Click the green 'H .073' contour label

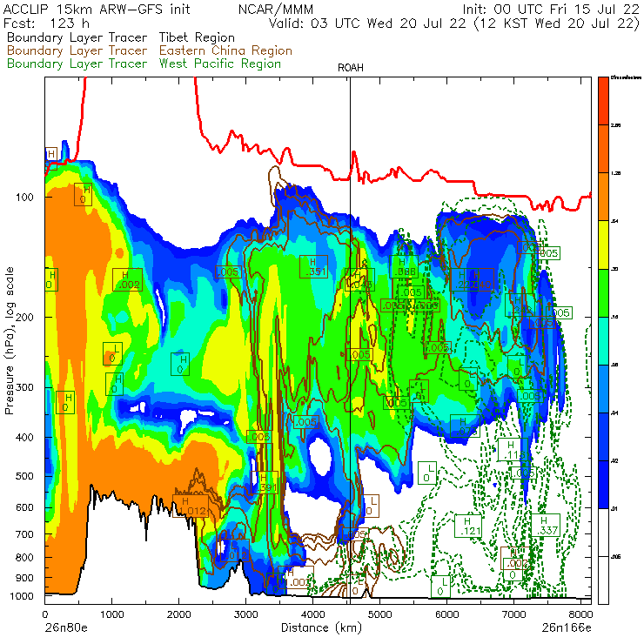465,426
